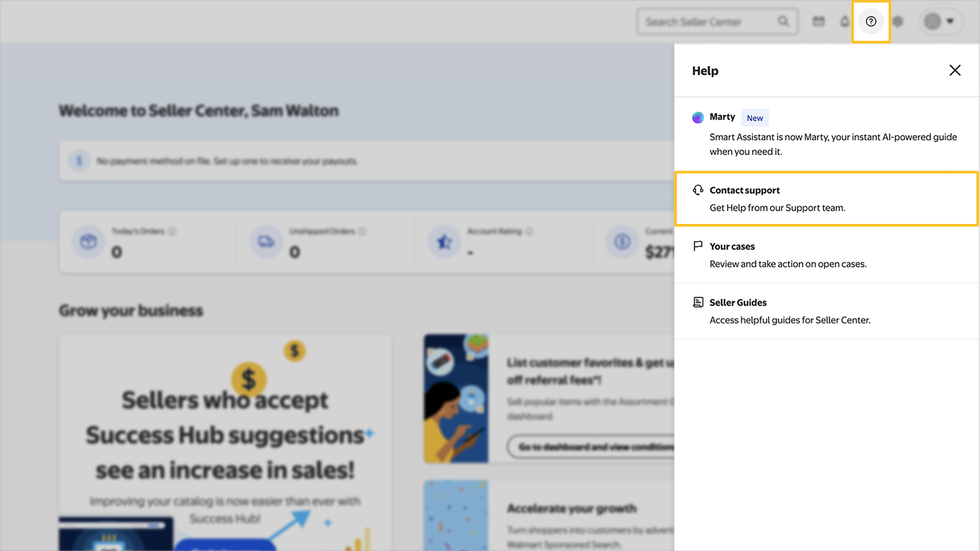Click the Marty assistant orb icon
The height and width of the screenshot is (551, 980).
coord(698,117)
